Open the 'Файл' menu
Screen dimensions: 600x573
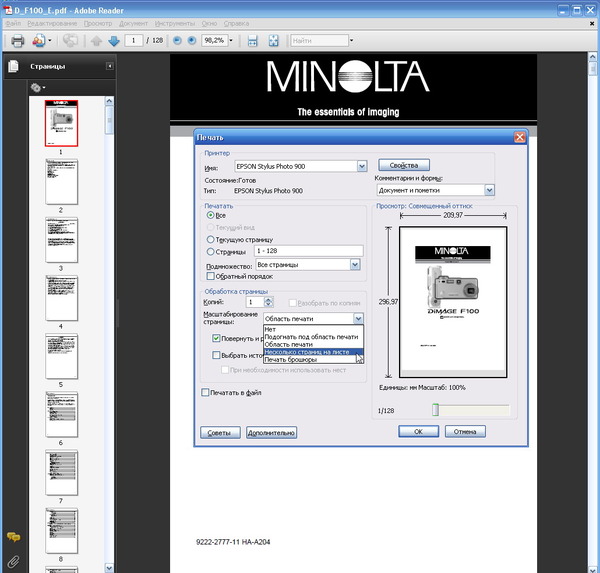[x=13, y=23]
